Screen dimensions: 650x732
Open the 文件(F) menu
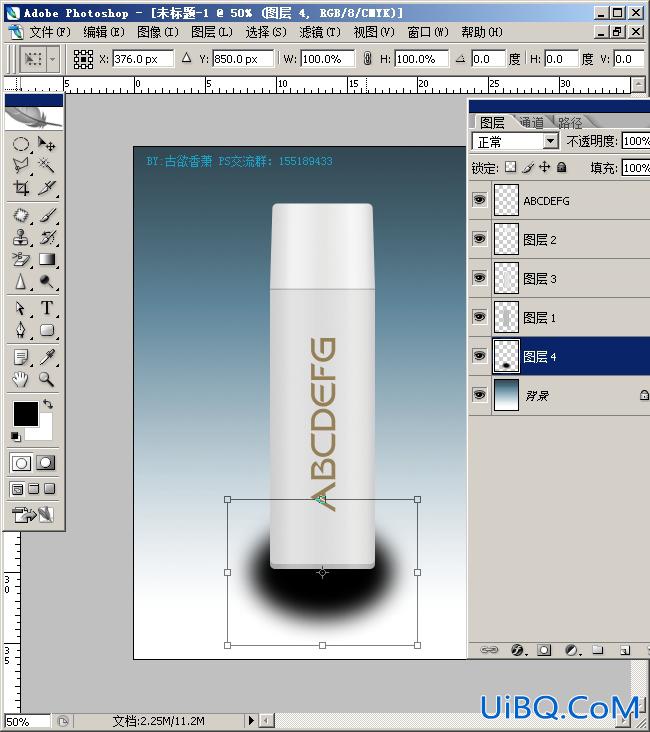click(x=49, y=32)
